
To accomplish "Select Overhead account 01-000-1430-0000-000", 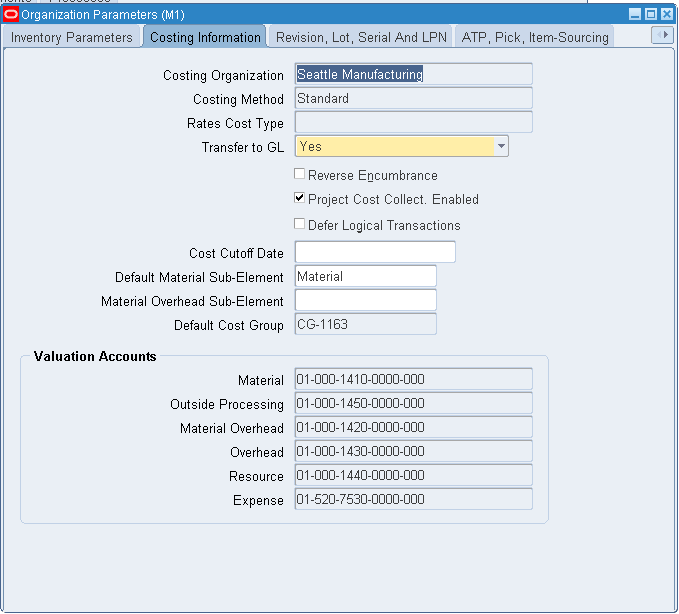I will tap(414, 451).
